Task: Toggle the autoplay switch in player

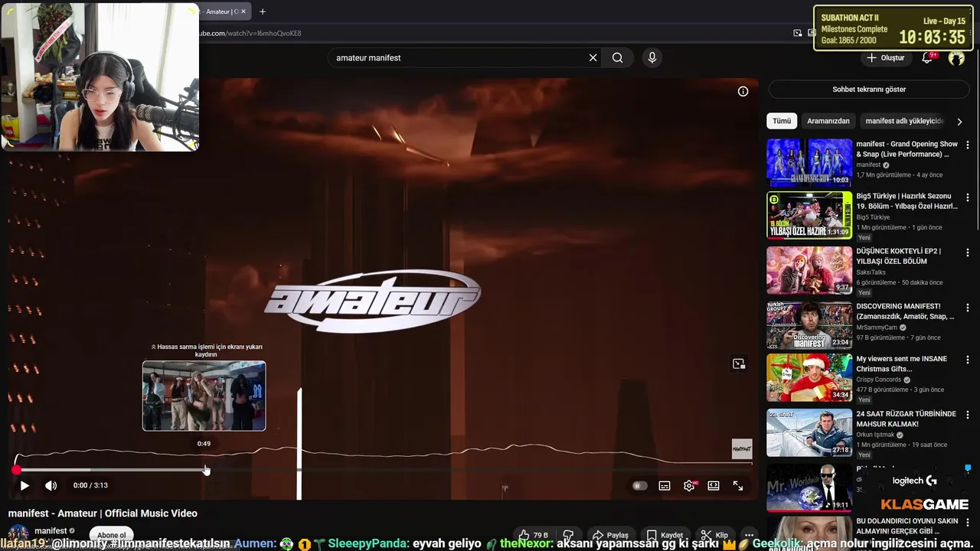Action: (x=639, y=485)
